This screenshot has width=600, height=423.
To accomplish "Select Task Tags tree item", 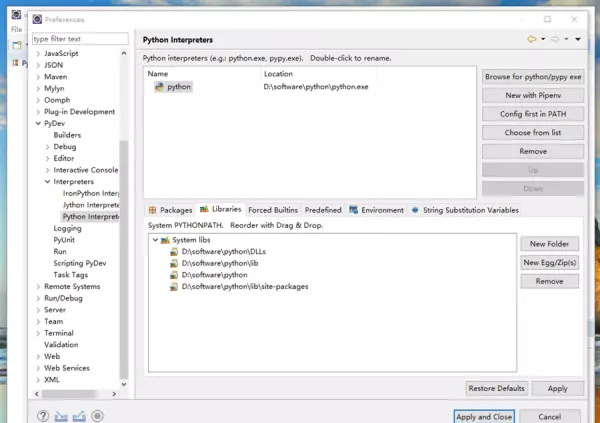I will pyautogui.click(x=70, y=275).
